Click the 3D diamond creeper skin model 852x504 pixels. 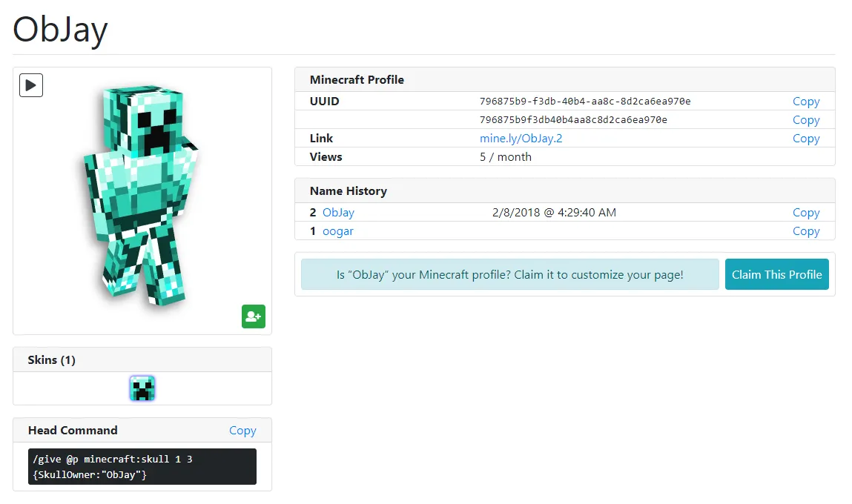pyautogui.click(x=142, y=196)
